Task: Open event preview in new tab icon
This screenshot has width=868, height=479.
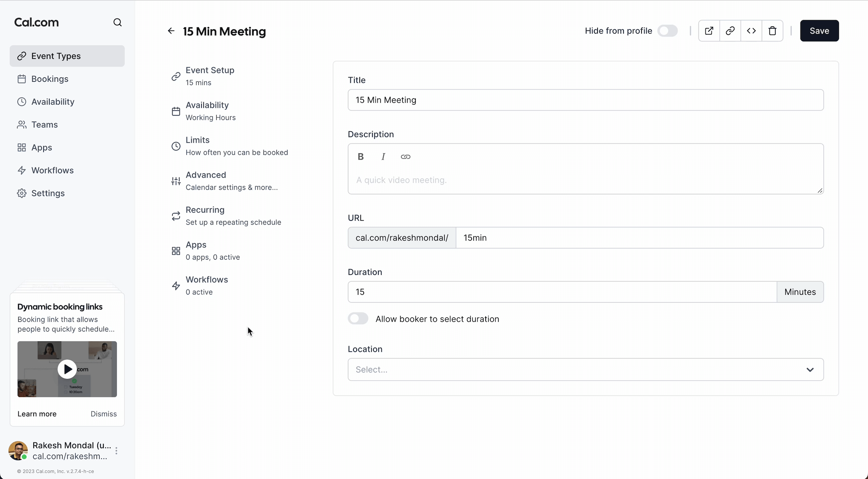Action: 709,31
